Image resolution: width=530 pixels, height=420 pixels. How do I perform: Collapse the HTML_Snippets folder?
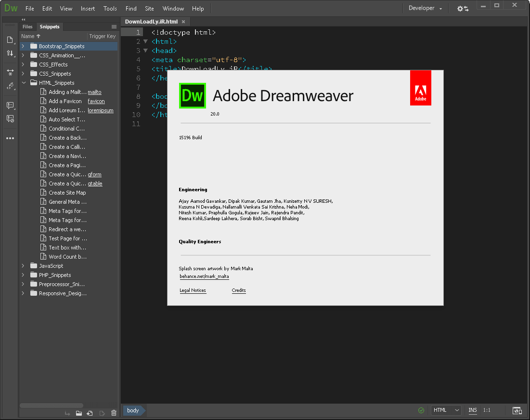coord(23,82)
